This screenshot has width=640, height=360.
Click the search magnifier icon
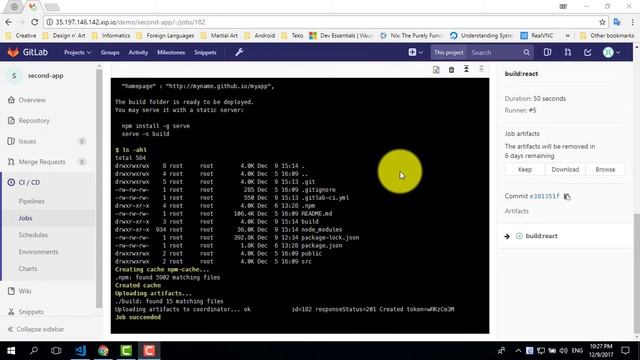tap(527, 52)
